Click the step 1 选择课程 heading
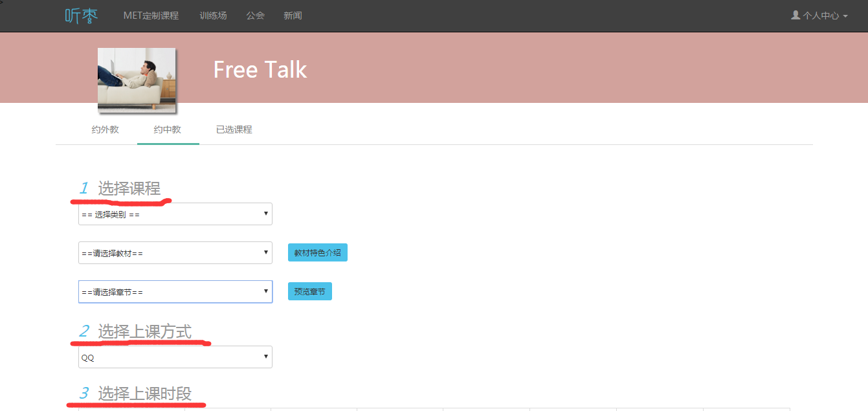This screenshot has width=868, height=411. point(128,189)
